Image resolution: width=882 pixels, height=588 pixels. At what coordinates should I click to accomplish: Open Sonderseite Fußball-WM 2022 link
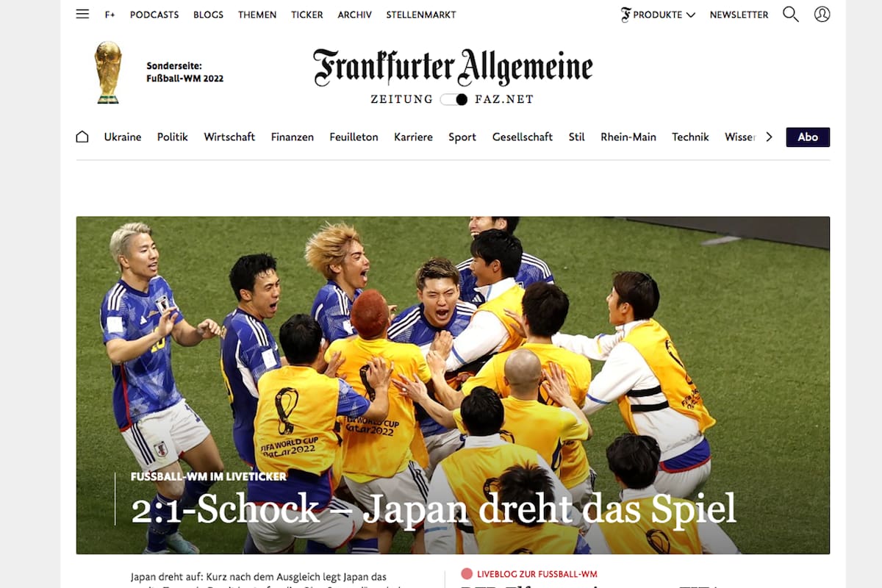[184, 72]
